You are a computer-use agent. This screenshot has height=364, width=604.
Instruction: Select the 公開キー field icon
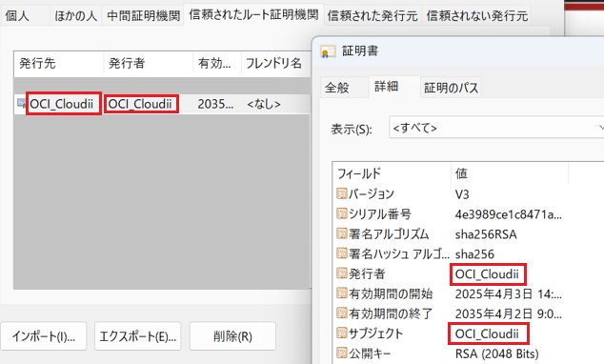[342, 353]
